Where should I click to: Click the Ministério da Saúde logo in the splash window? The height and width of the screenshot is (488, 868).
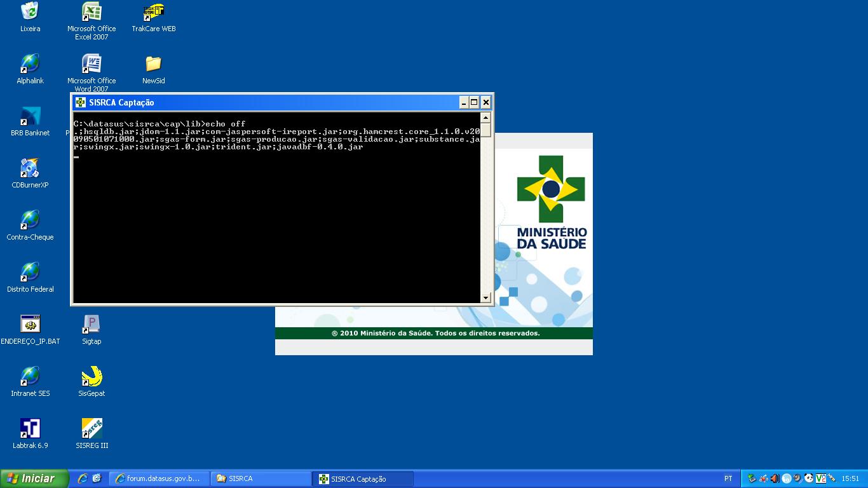point(551,202)
